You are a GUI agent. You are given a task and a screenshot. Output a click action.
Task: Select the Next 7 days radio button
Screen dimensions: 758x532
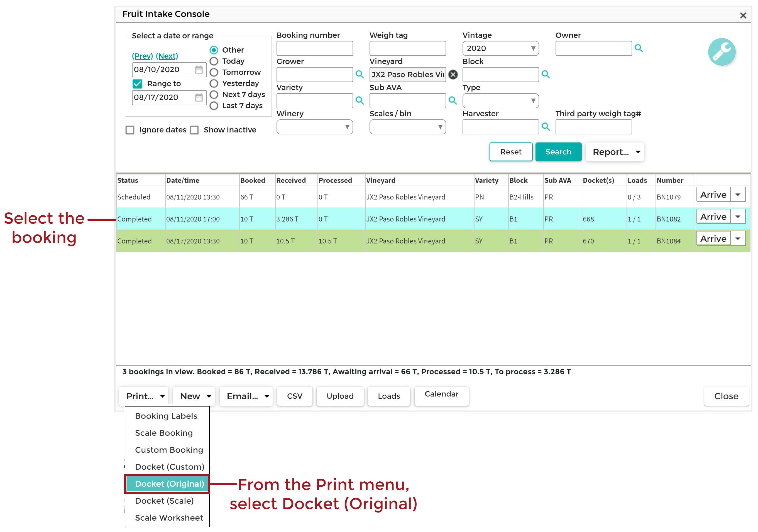214,95
